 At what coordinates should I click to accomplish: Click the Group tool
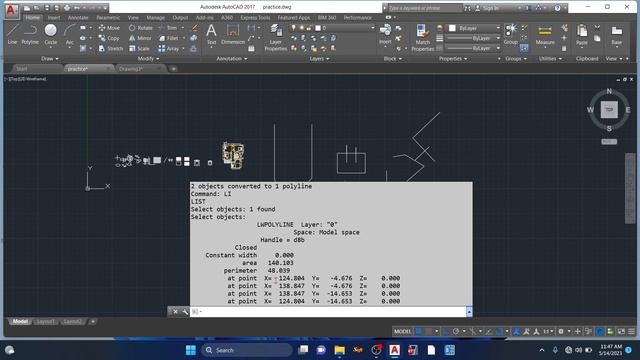pos(510,34)
